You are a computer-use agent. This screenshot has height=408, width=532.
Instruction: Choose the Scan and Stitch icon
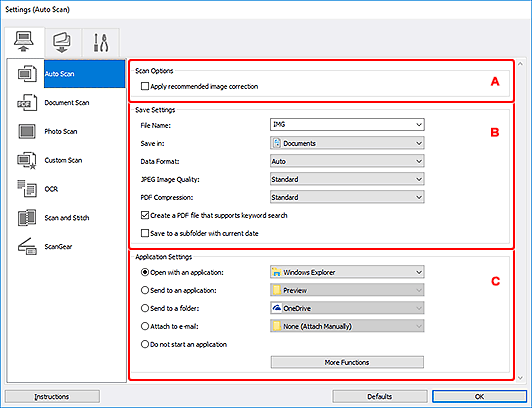point(27,217)
